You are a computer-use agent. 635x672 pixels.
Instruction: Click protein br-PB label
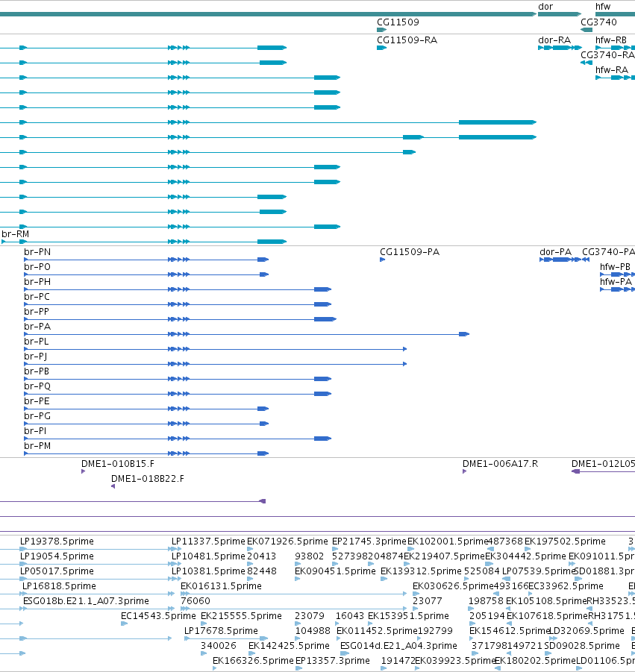(x=37, y=371)
